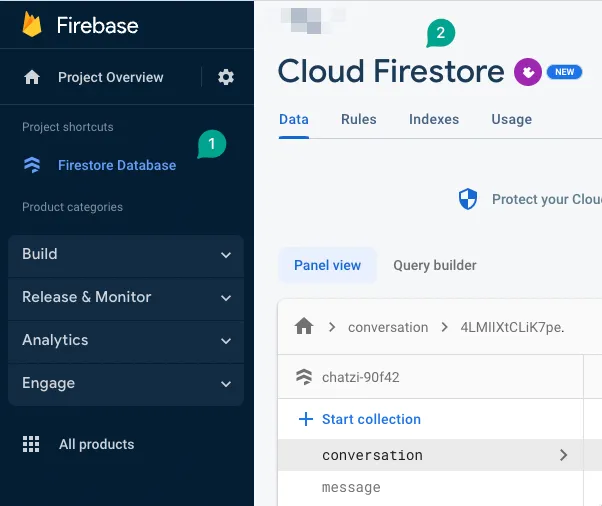Open the All products link
The width and height of the screenshot is (602, 506).
[96, 444]
